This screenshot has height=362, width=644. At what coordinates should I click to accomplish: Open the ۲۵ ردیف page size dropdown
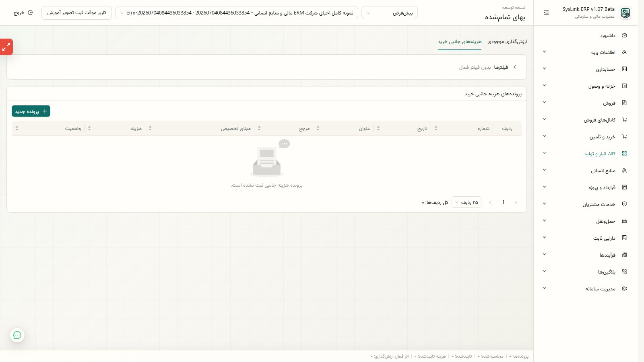coord(466,202)
